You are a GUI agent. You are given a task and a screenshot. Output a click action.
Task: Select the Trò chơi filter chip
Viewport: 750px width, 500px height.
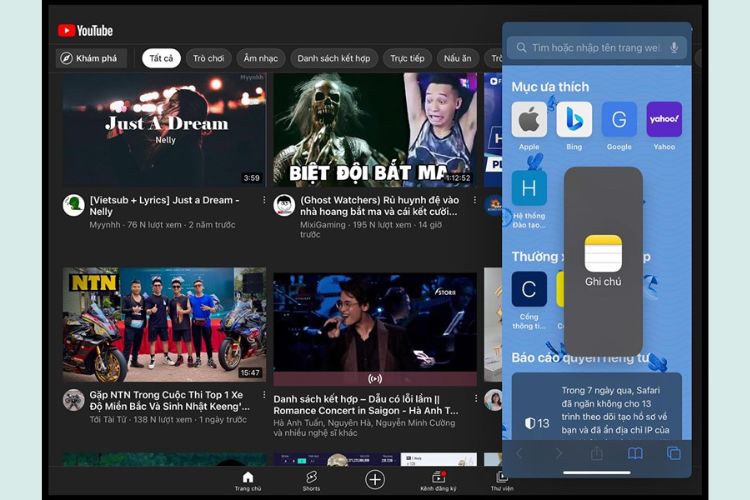click(x=209, y=58)
